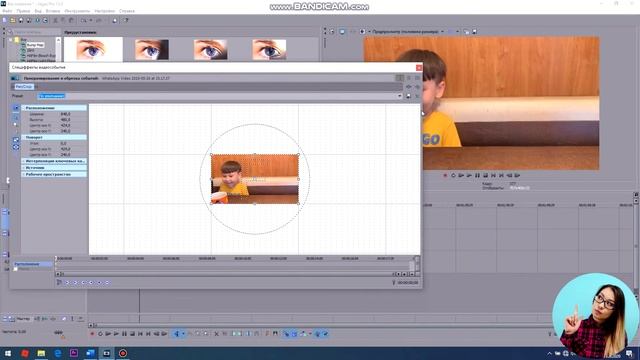Pause playback in preview window transport
The image size is (640, 360).
click(x=477, y=176)
